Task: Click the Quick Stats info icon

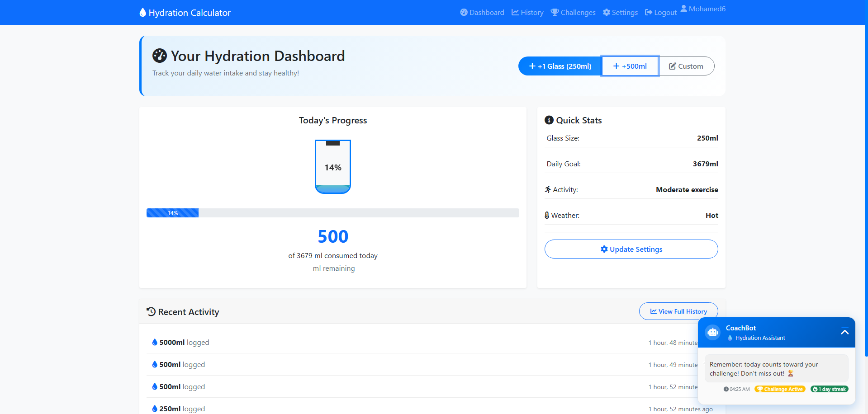Action: click(x=549, y=120)
